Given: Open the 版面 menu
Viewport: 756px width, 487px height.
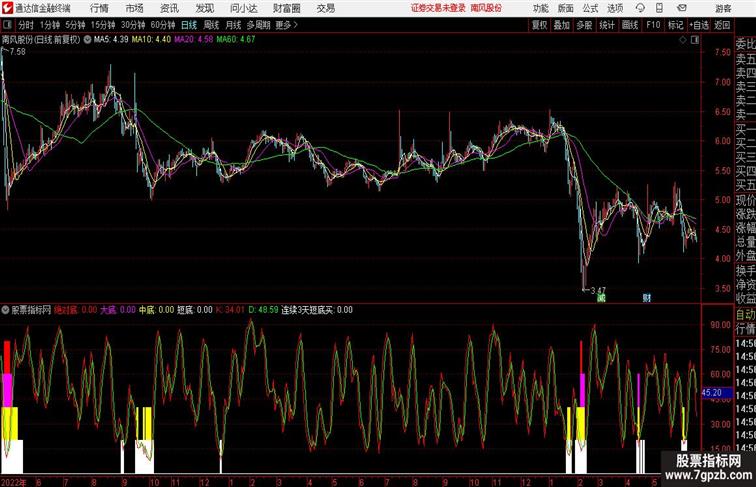Looking at the screenshot, I should pos(566,8).
